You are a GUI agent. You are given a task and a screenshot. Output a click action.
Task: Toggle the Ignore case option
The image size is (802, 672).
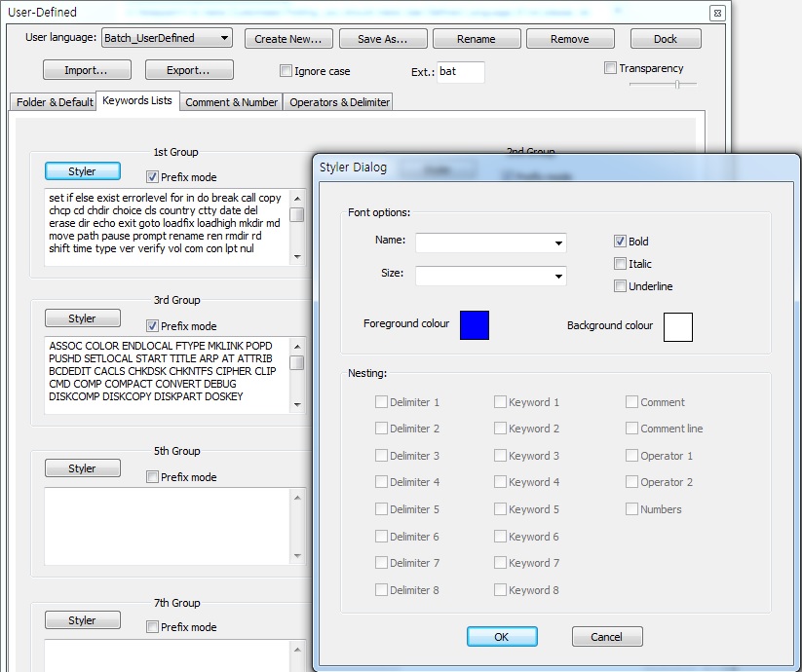coord(286,71)
